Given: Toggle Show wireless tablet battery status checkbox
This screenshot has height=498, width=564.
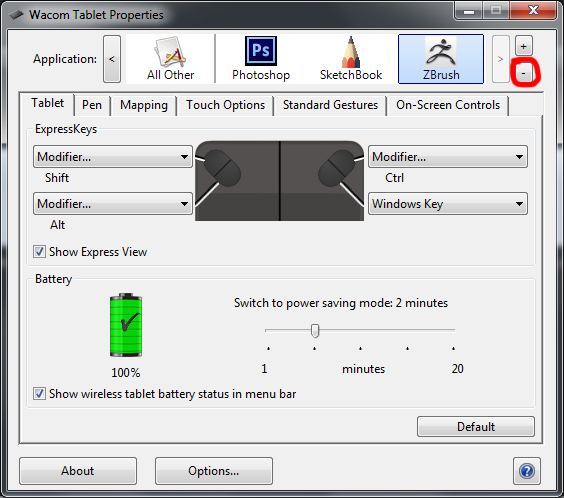Looking at the screenshot, I should [x=40, y=394].
